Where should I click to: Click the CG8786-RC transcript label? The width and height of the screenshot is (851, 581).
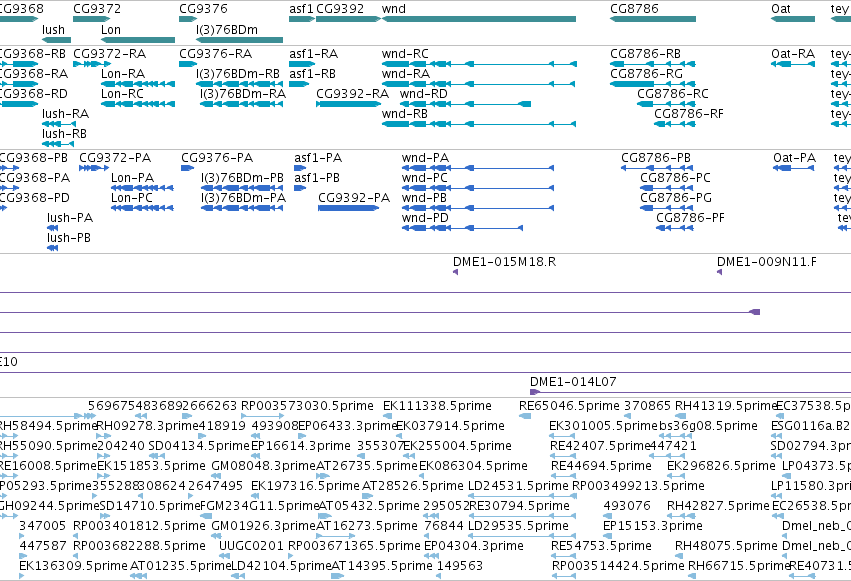pyautogui.click(x=673, y=94)
